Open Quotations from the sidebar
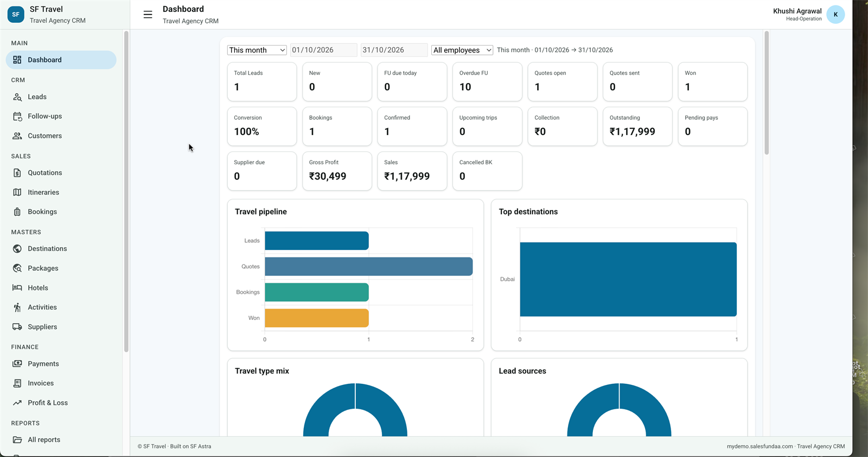Viewport: 868px width, 457px height. tap(61, 173)
